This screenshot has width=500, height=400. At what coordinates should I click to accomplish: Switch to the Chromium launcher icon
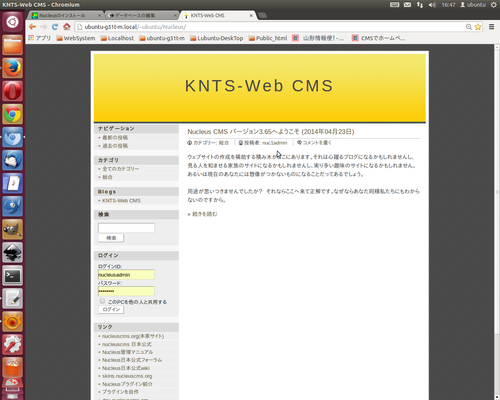pos(12,137)
